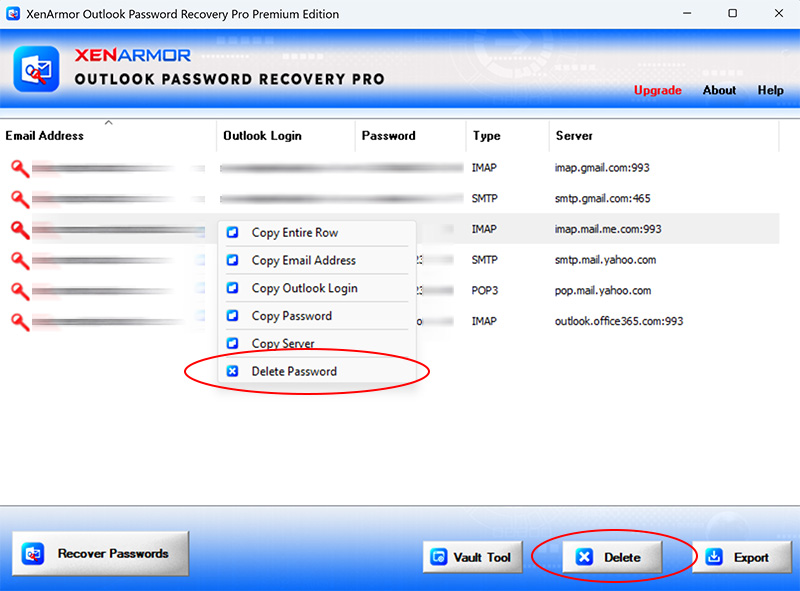
Task: Sort by Type column header
Action: (x=508, y=136)
